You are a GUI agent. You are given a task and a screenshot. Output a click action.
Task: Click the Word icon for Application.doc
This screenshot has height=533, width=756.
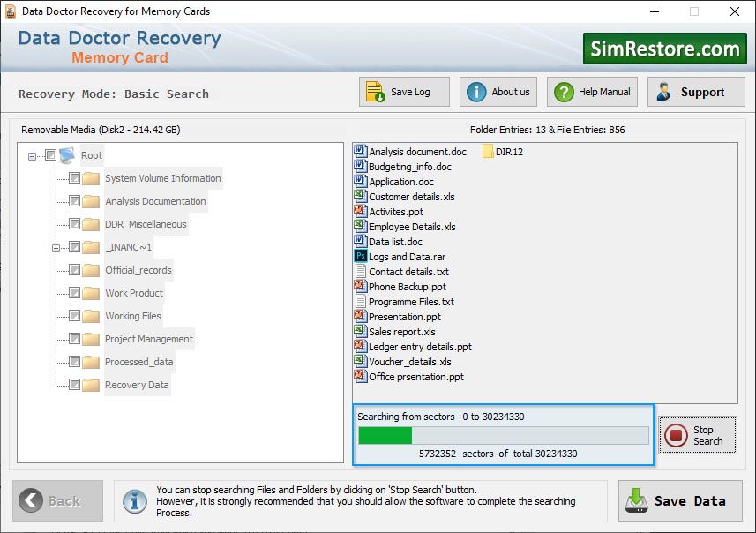[360, 181]
